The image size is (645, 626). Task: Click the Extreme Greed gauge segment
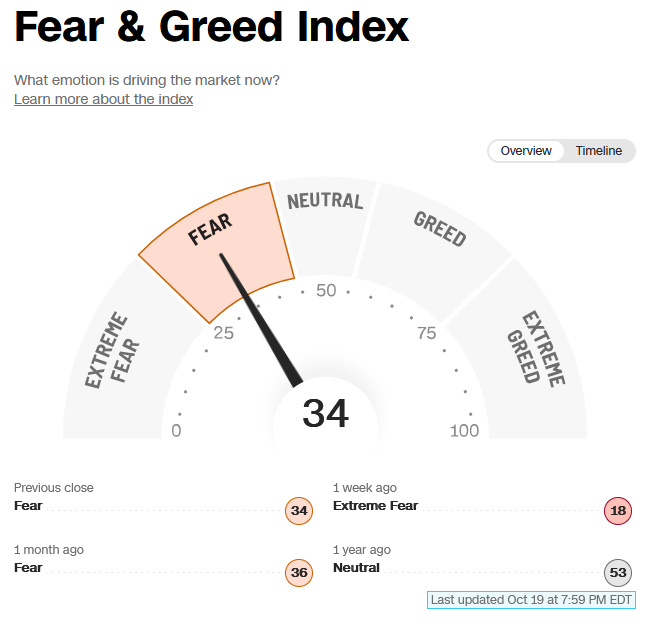point(531,354)
